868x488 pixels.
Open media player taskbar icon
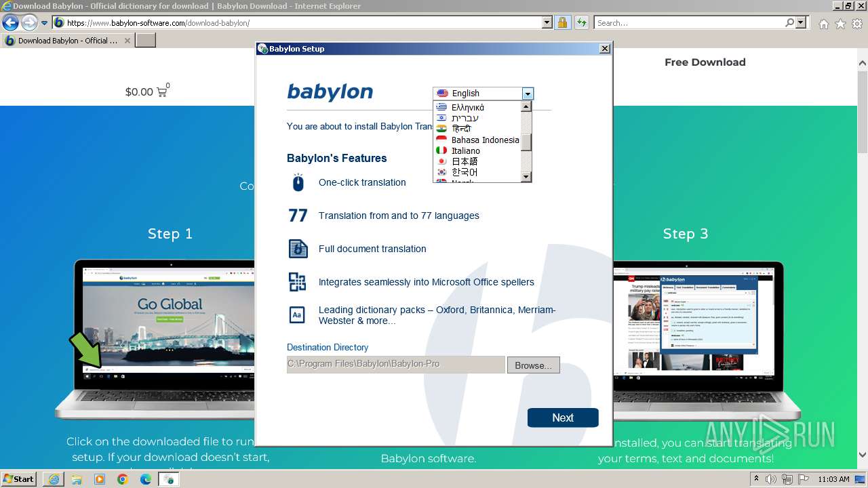tap(100, 479)
